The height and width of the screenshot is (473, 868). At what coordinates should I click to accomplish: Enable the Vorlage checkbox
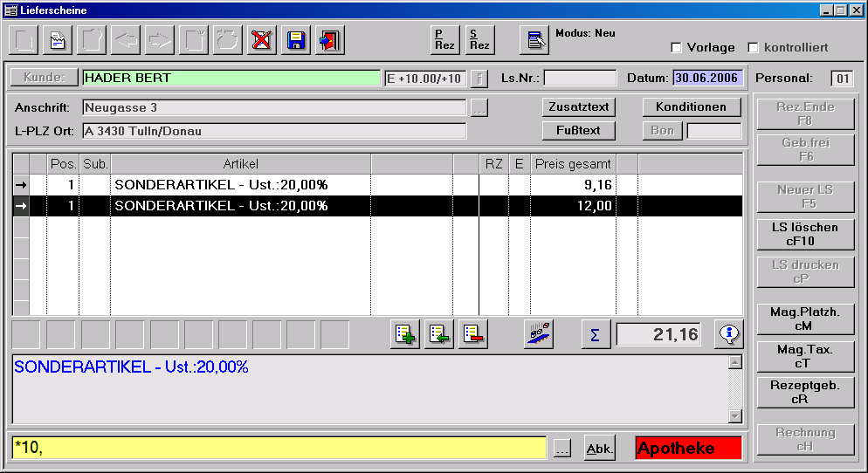[676, 47]
